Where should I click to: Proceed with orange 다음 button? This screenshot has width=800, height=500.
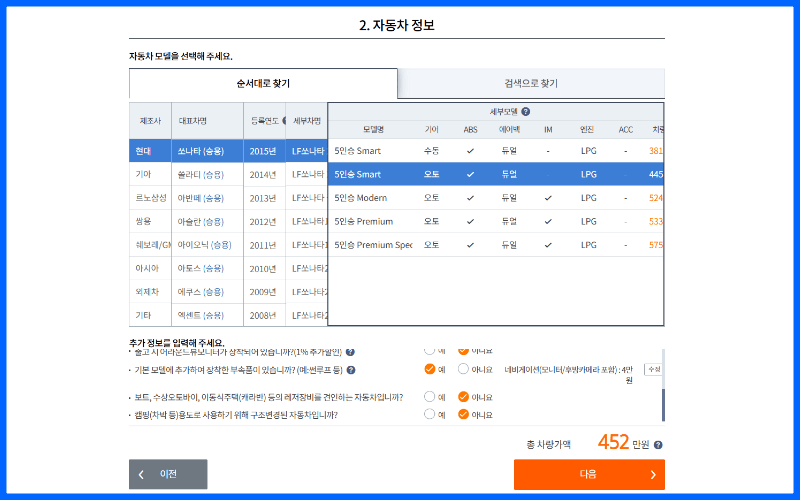point(589,474)
